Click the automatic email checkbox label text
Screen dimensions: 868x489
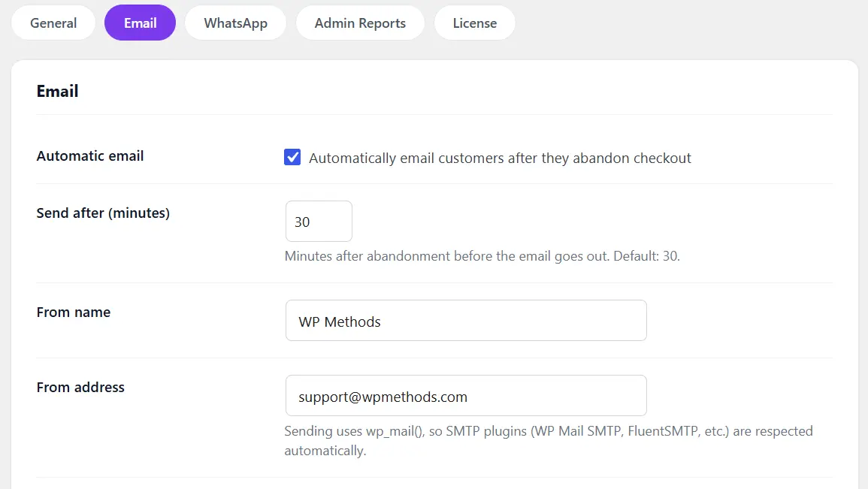coord(500,158)
